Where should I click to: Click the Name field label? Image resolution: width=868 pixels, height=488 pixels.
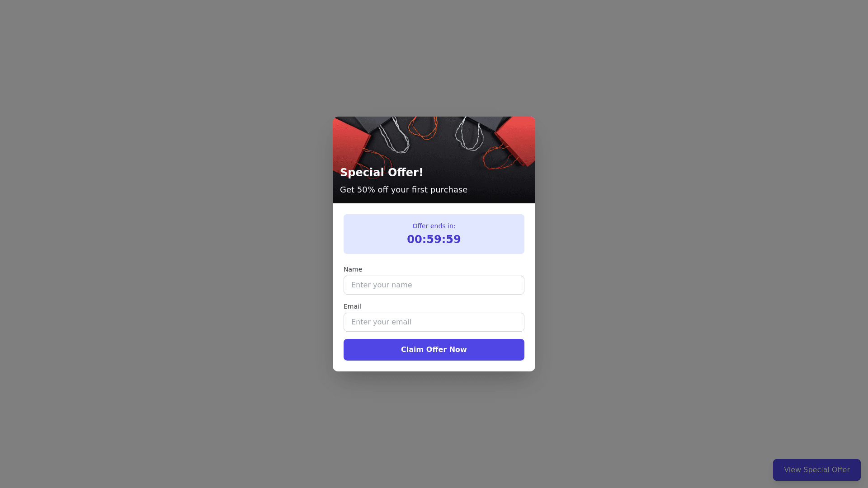pos(353,269)
